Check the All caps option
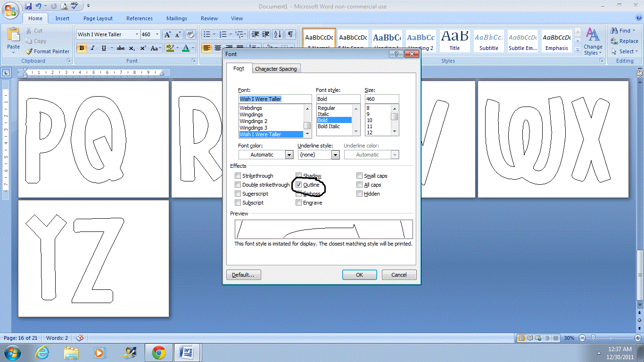The height and width of the screenshot is (362, 644). pos(359,185)
